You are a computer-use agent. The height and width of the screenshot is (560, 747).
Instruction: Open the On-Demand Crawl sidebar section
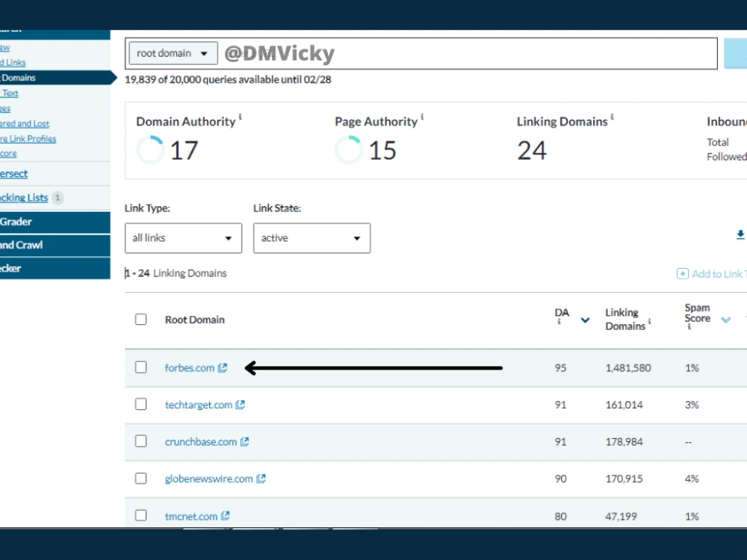[55, 245]
